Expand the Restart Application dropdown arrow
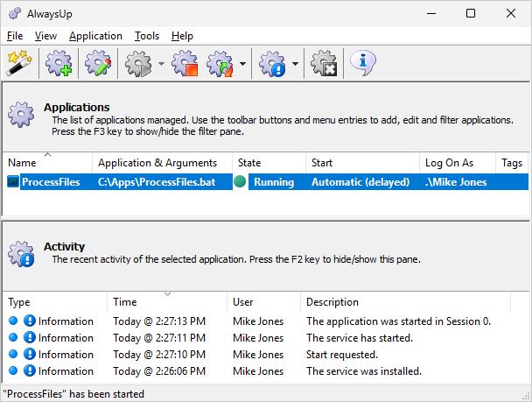Viewport: 532px width, 402px height. click(x=241, y=64)
